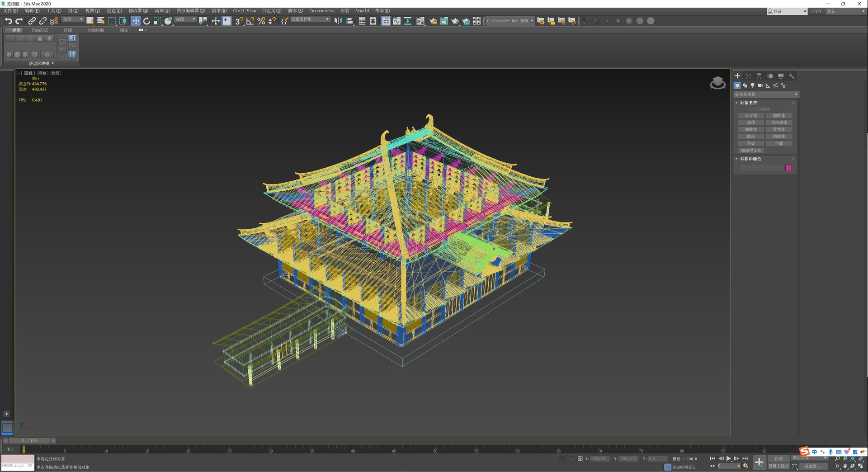Create a 圆柱体 cylinder primitive
Viewport: 868px width, 472px height.
tap(751, 130)
